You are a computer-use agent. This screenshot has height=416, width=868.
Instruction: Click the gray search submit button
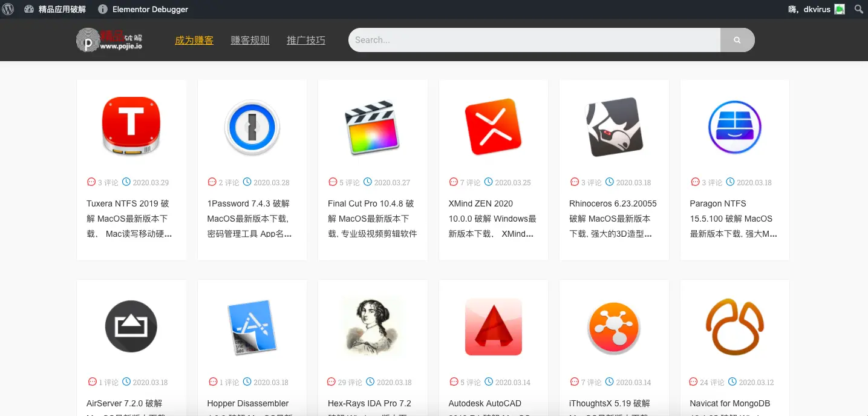(737, 40)
